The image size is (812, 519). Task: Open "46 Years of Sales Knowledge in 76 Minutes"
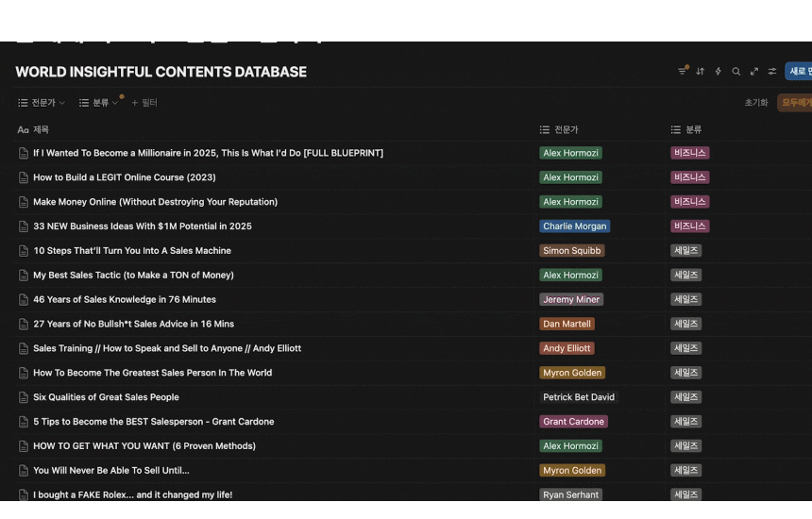[125, 299]
